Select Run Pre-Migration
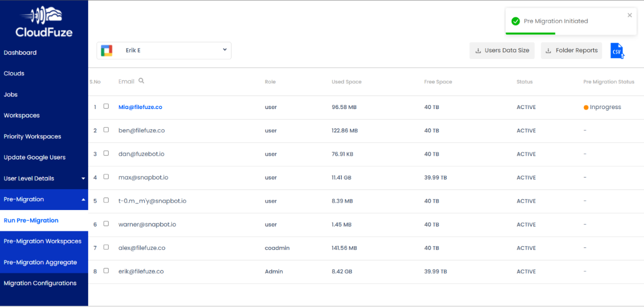The width and height of the screenshot is (644, 307). coord(31,220)
